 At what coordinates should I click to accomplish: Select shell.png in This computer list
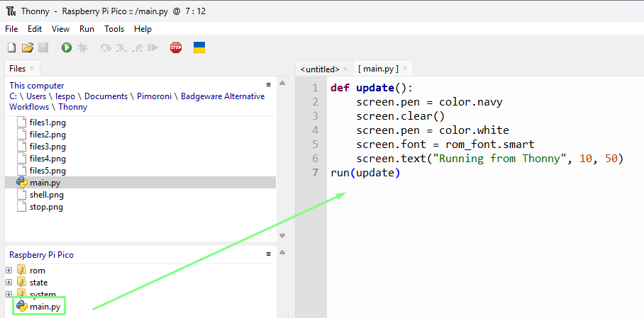tap(46, 195)
